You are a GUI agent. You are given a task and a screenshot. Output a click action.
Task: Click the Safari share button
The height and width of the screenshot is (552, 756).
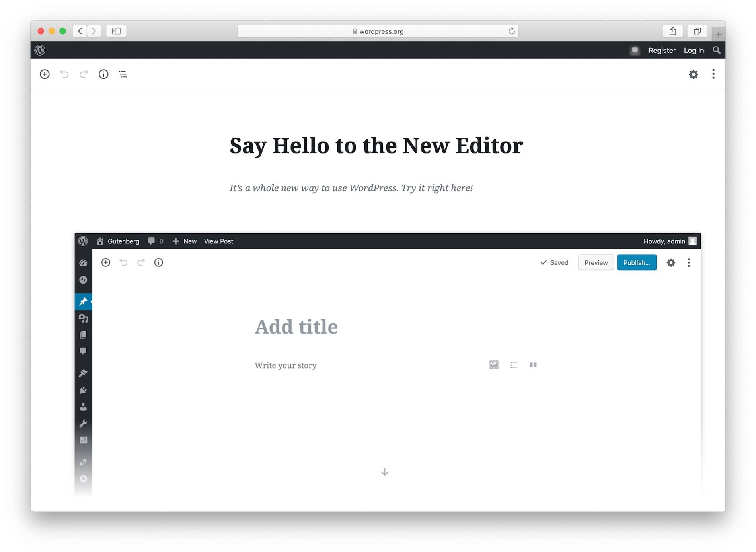tap(673, 31)
